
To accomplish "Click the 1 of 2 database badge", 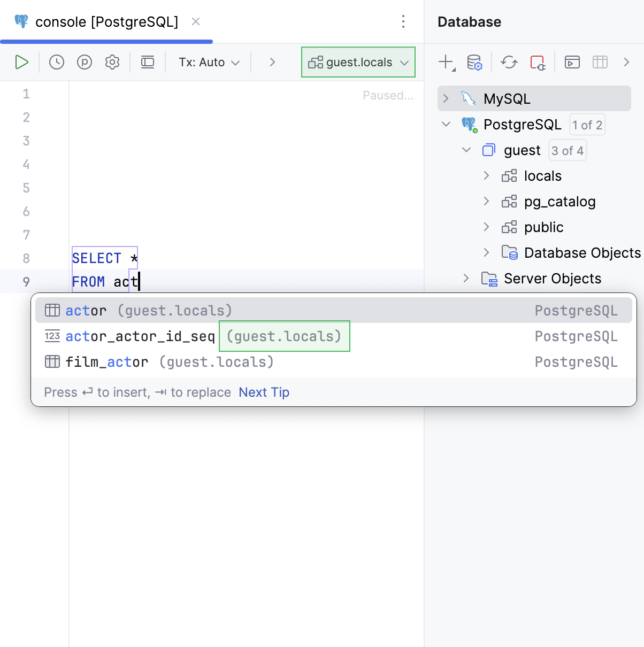I will pyautogui.click(x=587, y=125).
